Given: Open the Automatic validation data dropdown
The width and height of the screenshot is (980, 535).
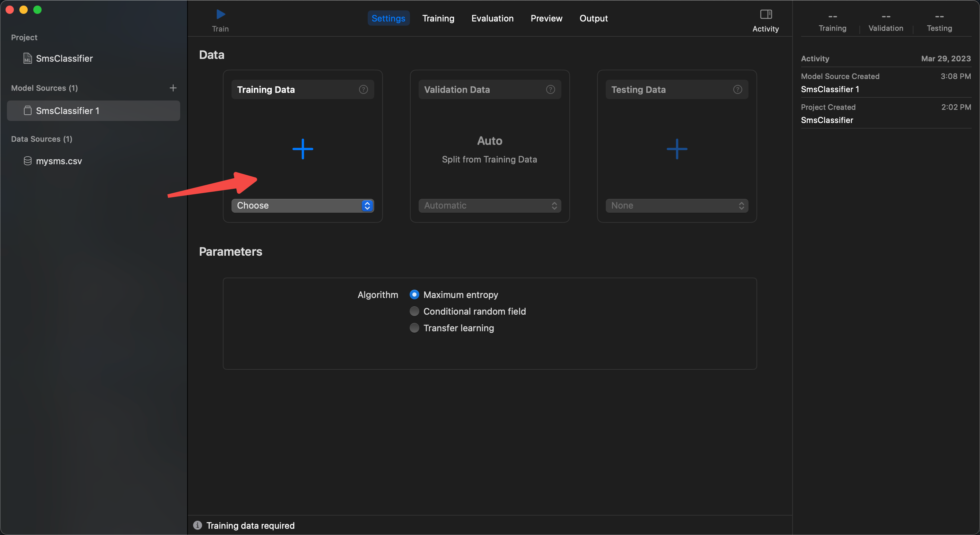Looking at the screenshot, I should click(490, 205).
